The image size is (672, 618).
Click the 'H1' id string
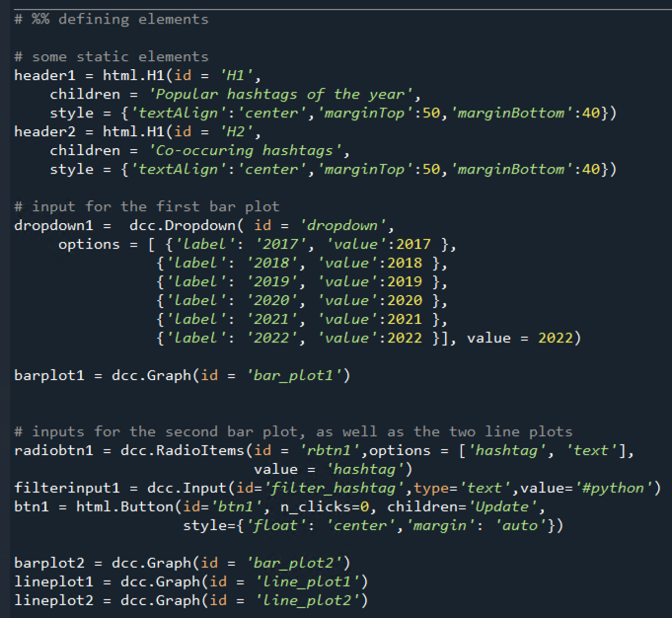point(236,75)
